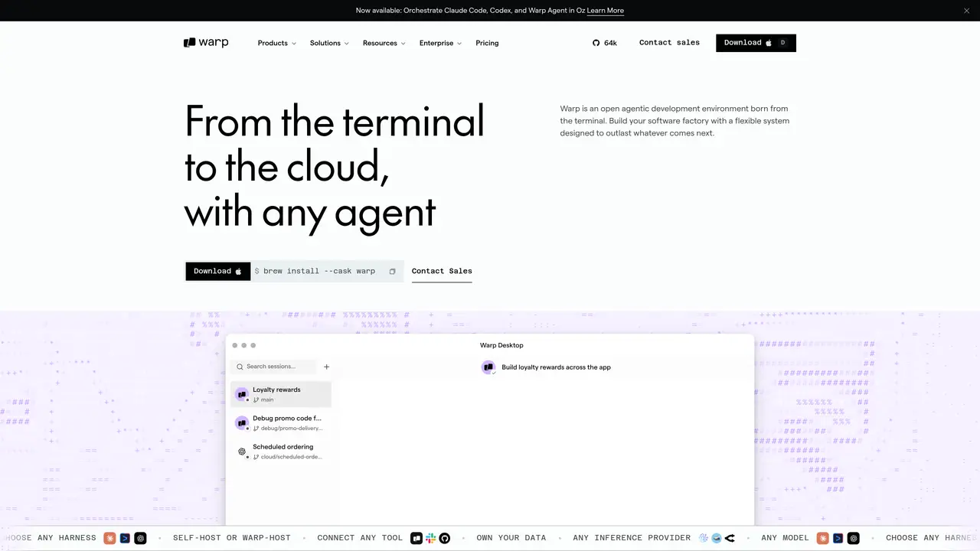Click the last icon after ANY INFERENCE PROVIDER
The width and height of the screenshot is (980, 551).
pyautogui.click(x=730, y=538)
